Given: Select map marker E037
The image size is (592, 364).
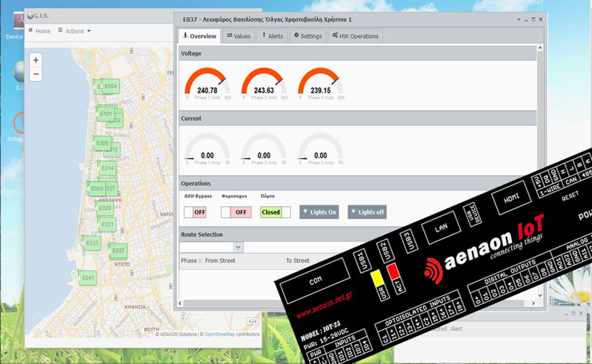Looking at the screenshot, I should (x=118, y=251).
